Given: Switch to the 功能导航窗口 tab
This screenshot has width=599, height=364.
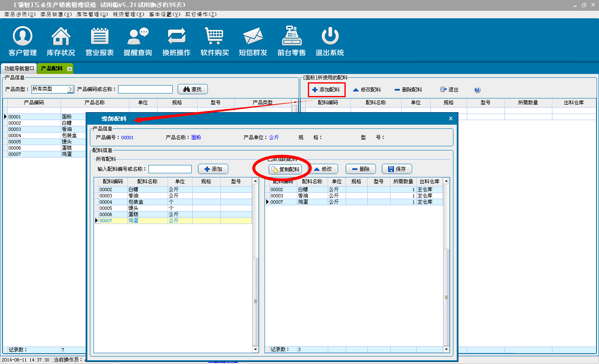Looking at the screenshot, I should click(x=19, y=69).
